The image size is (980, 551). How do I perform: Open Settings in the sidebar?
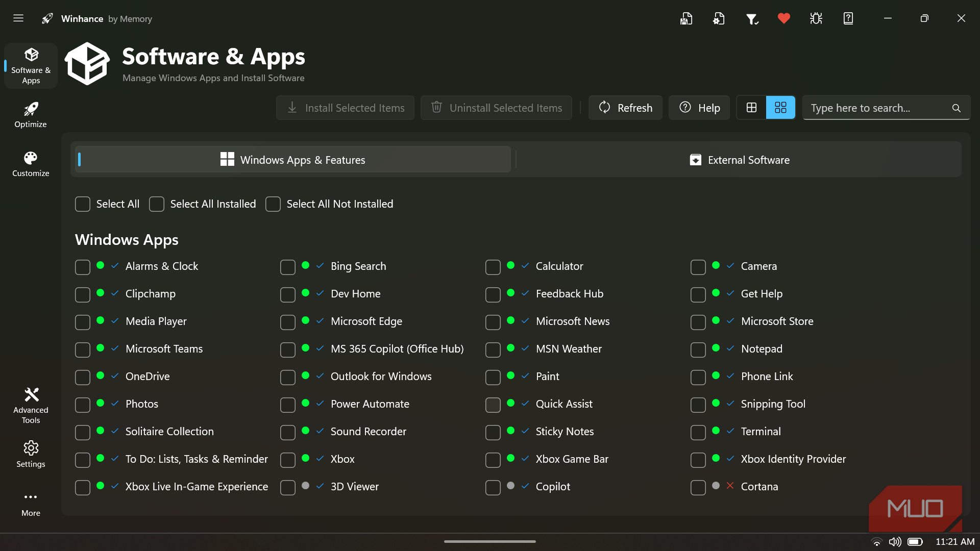31,454
